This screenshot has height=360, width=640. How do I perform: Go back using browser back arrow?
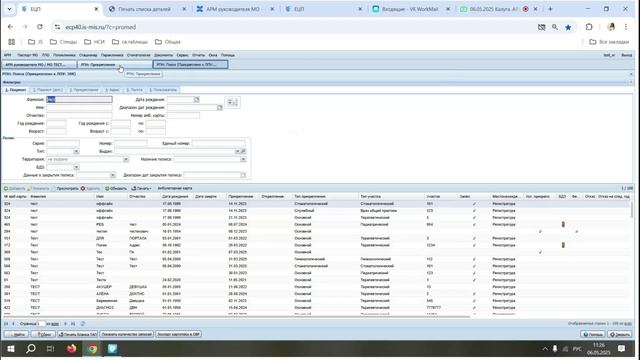pyautogui.click(x=11, y=27)
